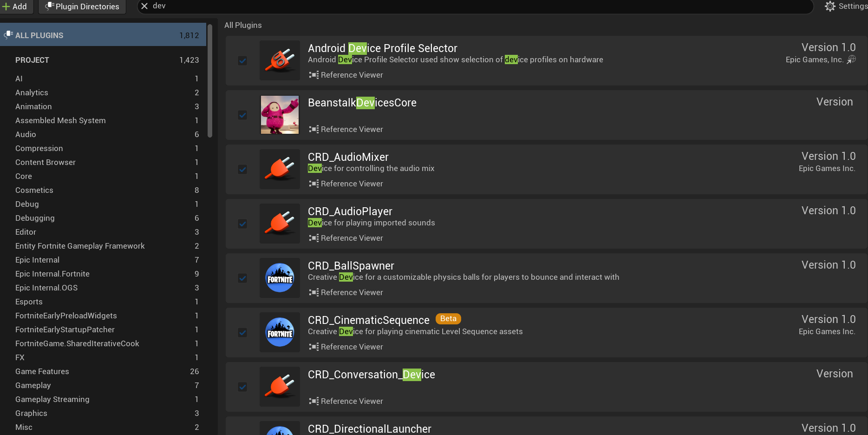
Task: Click the CRD_CinematicSequence Fortnite icon
Action: (280, 332)
